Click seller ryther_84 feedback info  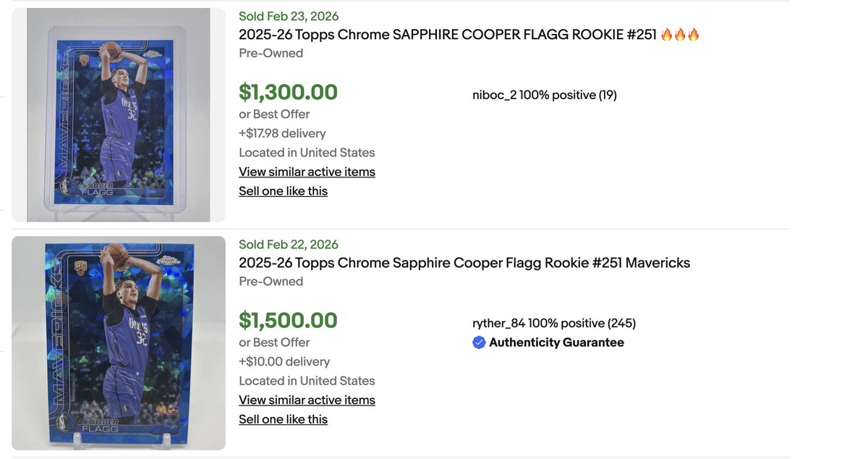tap(553, 324)
